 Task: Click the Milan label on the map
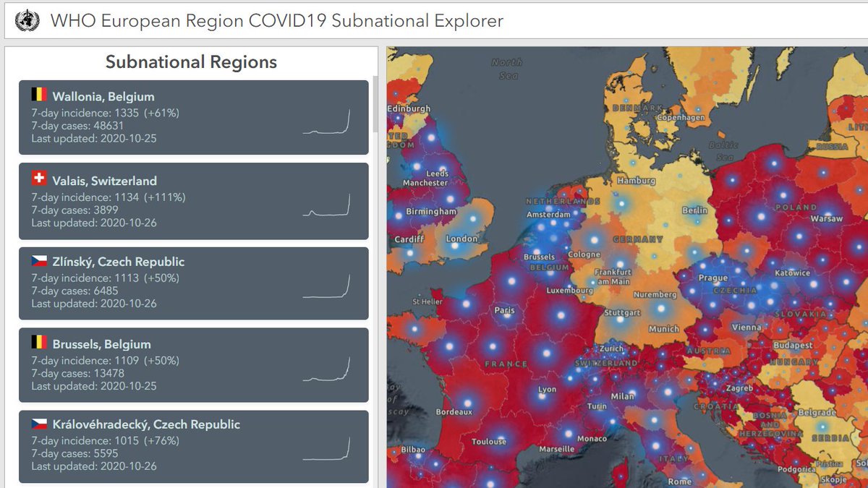click(x=623, y=396)
